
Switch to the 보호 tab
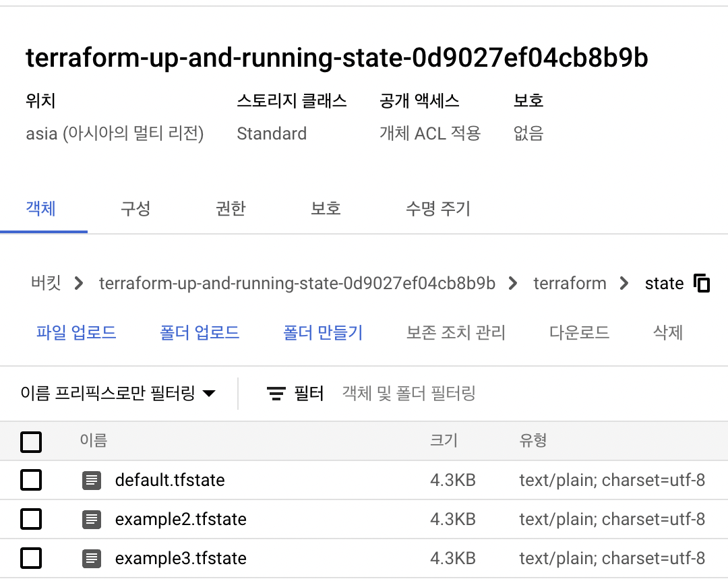(x=326, y=208)
